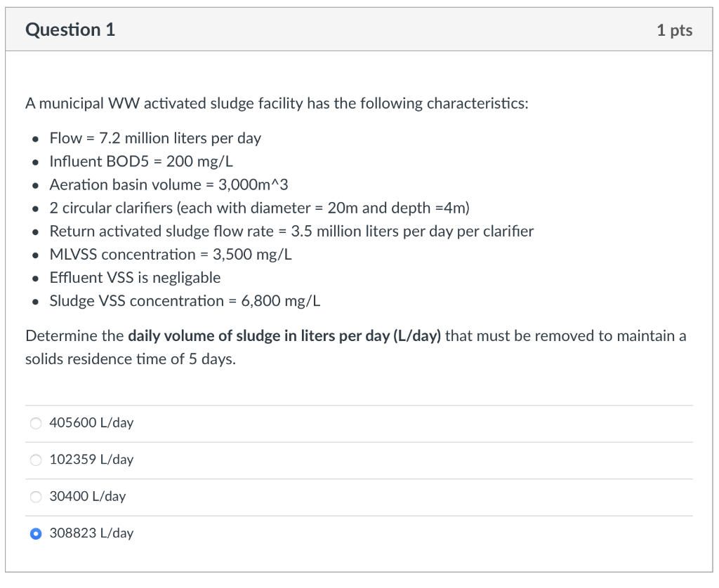The height and width of the screenshot is (588, 719).
Task: Click the 'Influent BOD5 = 200 mg/L' bullet
Action: (141, 161)
